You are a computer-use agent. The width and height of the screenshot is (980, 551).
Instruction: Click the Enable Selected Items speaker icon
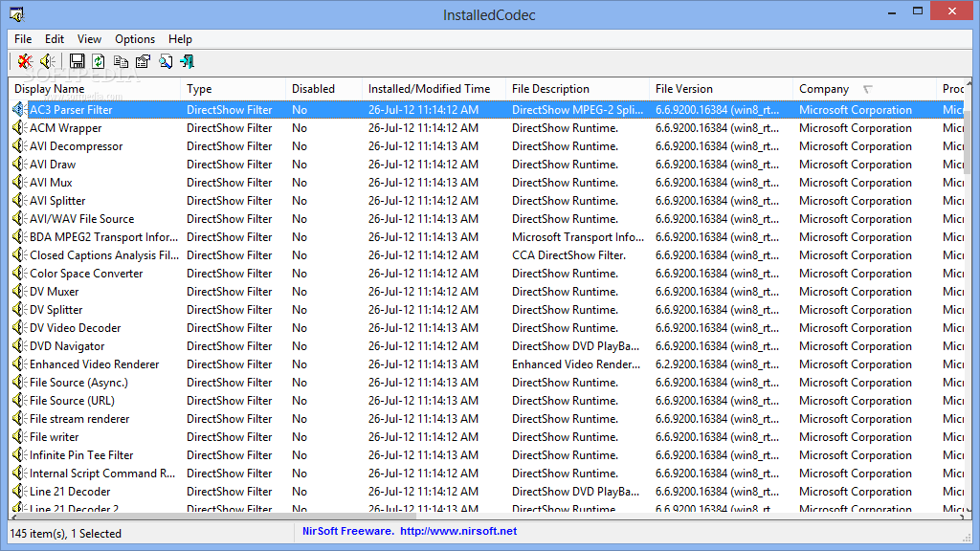coord(48,61)
